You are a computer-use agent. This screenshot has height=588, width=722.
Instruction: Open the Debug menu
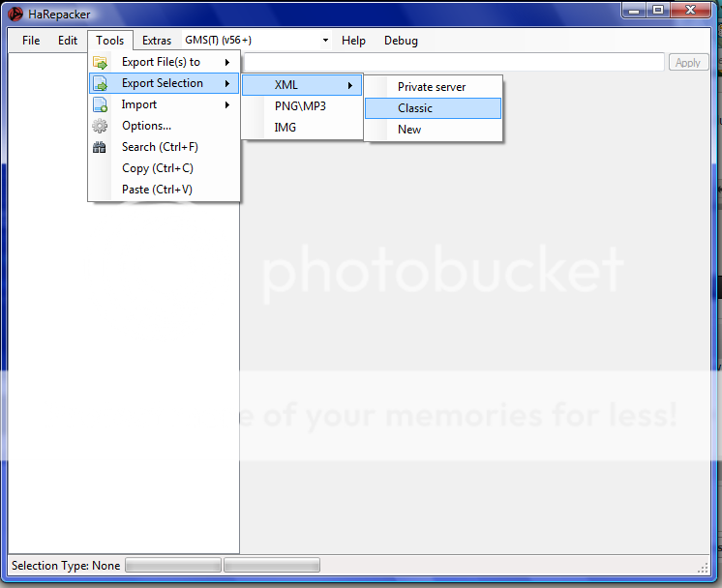coord(401,41)
